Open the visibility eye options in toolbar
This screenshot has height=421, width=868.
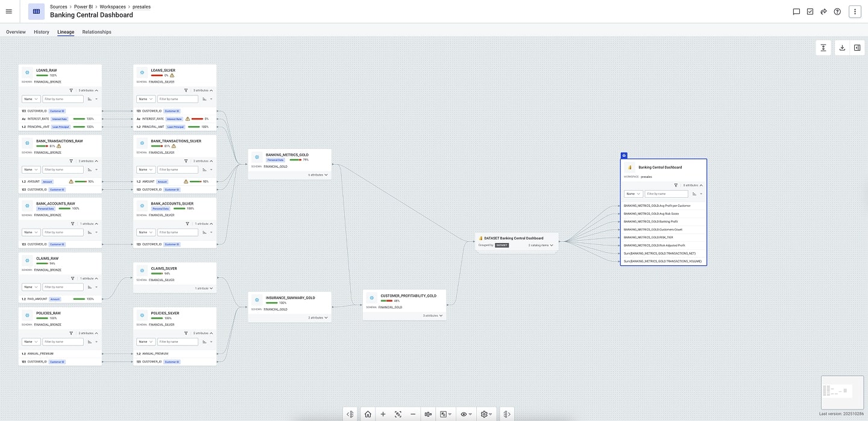(x=465, y=414)
